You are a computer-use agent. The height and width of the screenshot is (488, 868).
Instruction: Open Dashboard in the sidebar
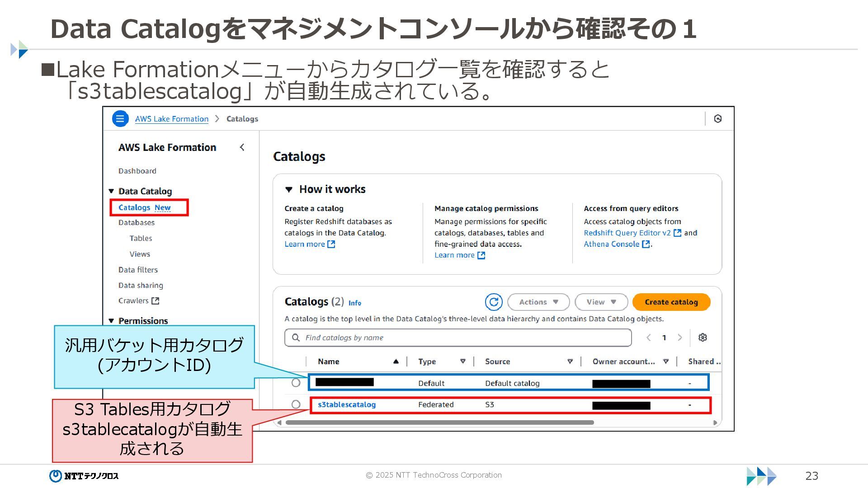coord(137,171)
